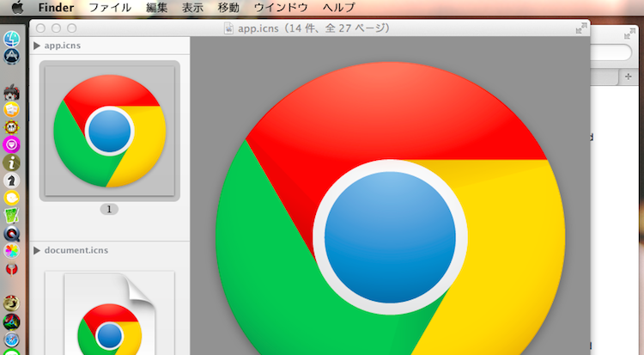Open the anime character face dock icon
Screen dimensions: 644x355
(x=11, y=92)
